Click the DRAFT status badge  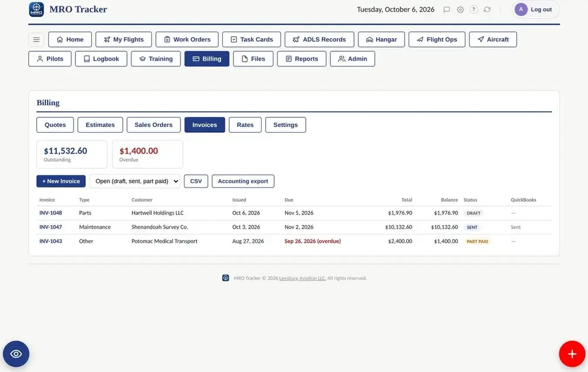point(473,213)
